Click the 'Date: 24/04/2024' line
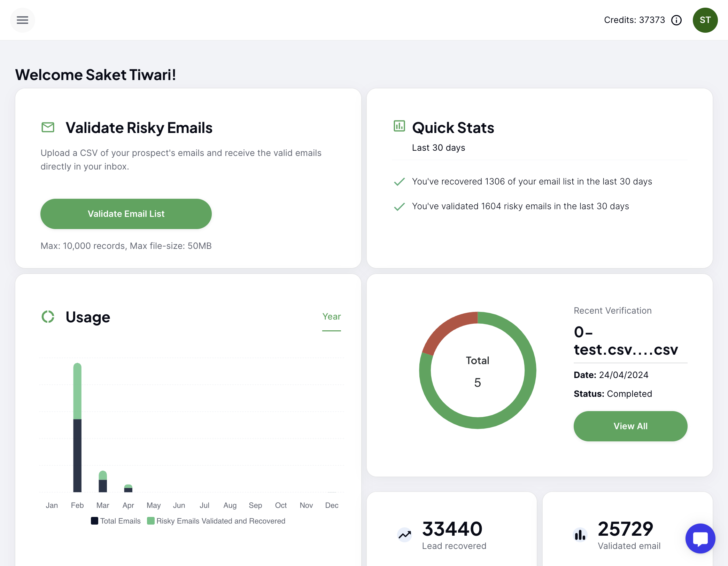Viewport: 728px width, 566px height. (x=611, y=375)
